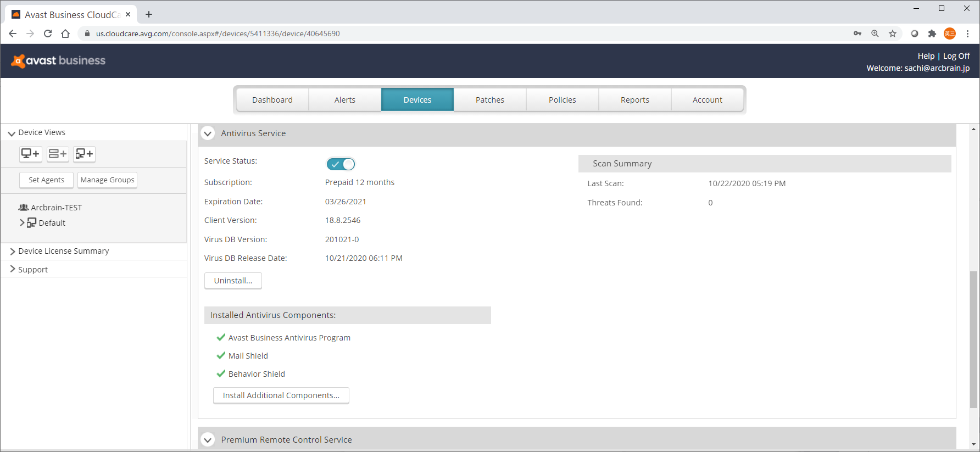
Task: Switch to the Policies tab
Action: click(563, 100)
